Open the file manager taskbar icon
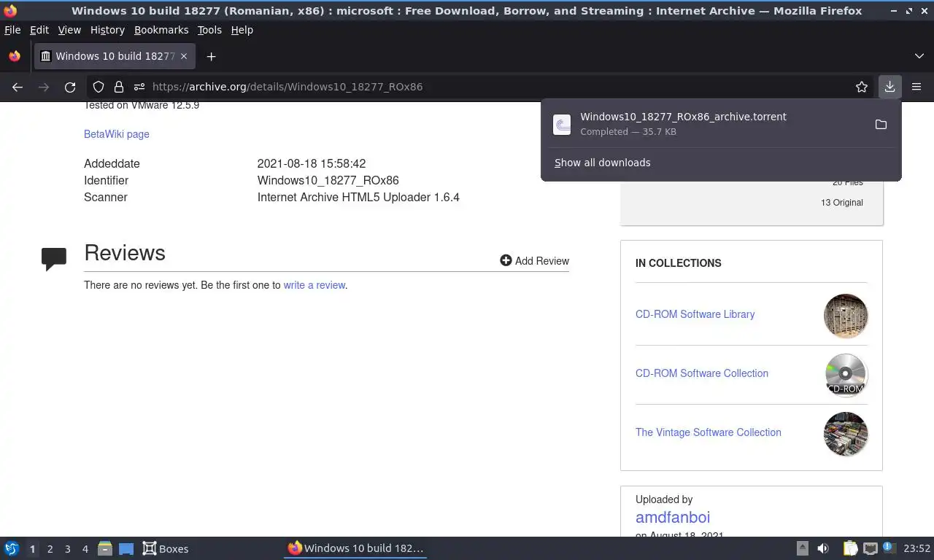934x560 pixels. click(x=105, y=548)
